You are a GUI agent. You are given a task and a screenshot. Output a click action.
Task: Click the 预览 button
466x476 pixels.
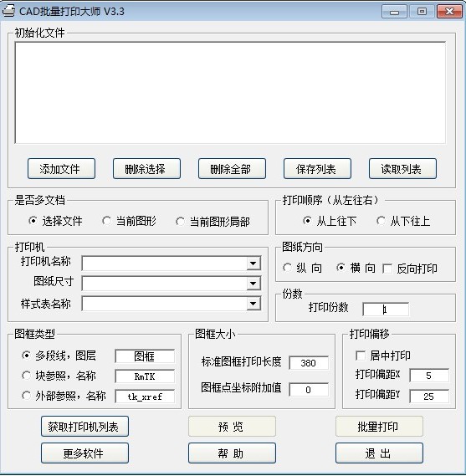click(x=232, y=426)
